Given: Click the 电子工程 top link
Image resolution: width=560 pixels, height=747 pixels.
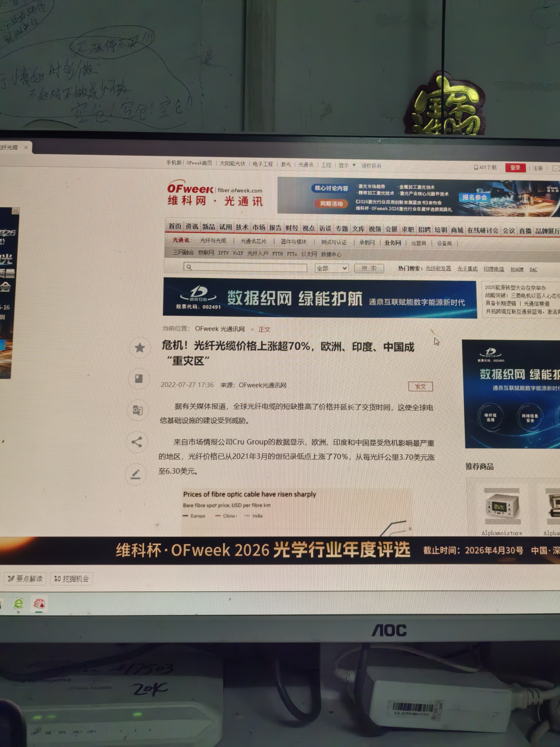Looking at the screenshot, I should tap(262, 164).
